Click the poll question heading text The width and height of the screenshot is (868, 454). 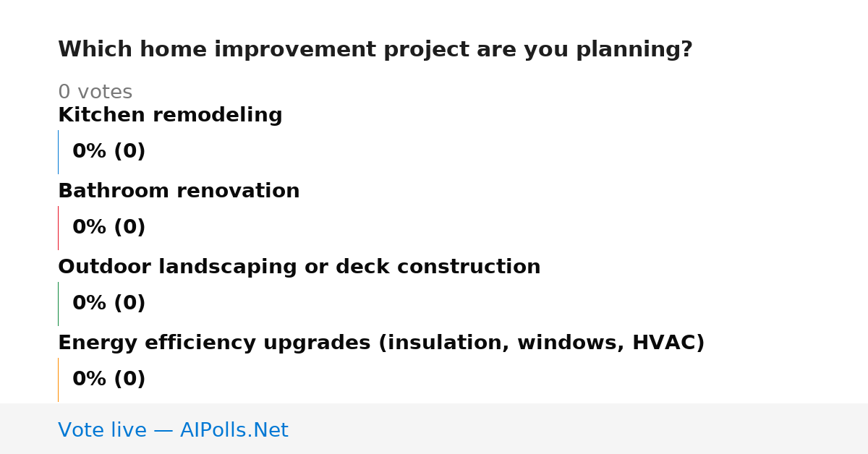375,50
